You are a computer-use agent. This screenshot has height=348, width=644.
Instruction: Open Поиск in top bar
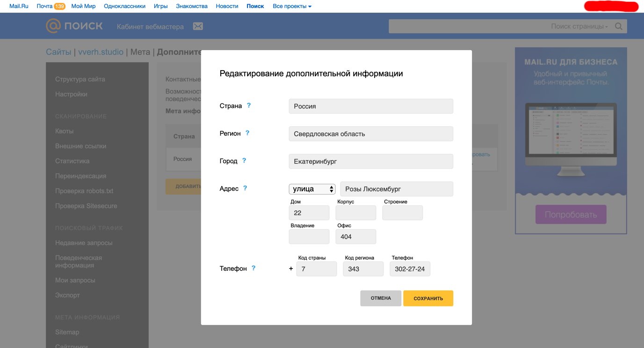255,6
